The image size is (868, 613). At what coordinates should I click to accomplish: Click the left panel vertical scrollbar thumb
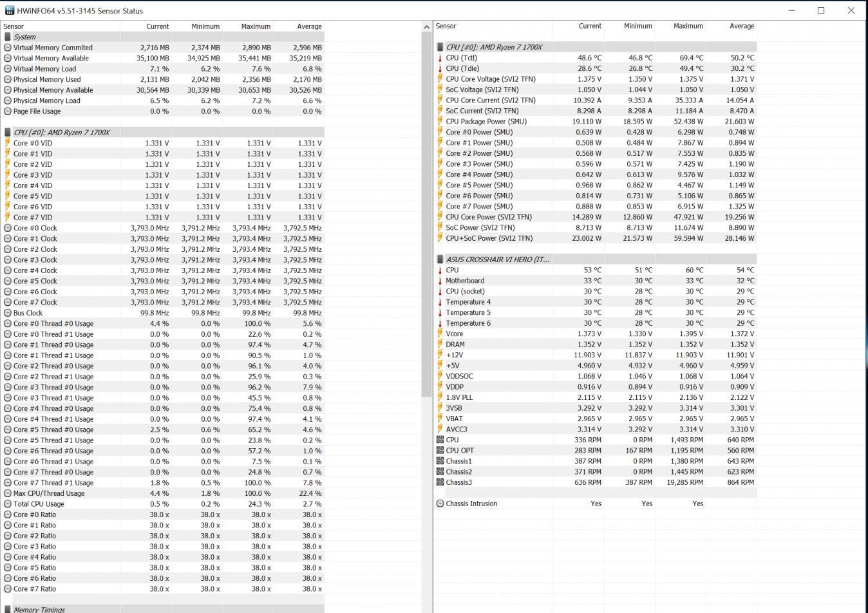(x=426, y=214)
